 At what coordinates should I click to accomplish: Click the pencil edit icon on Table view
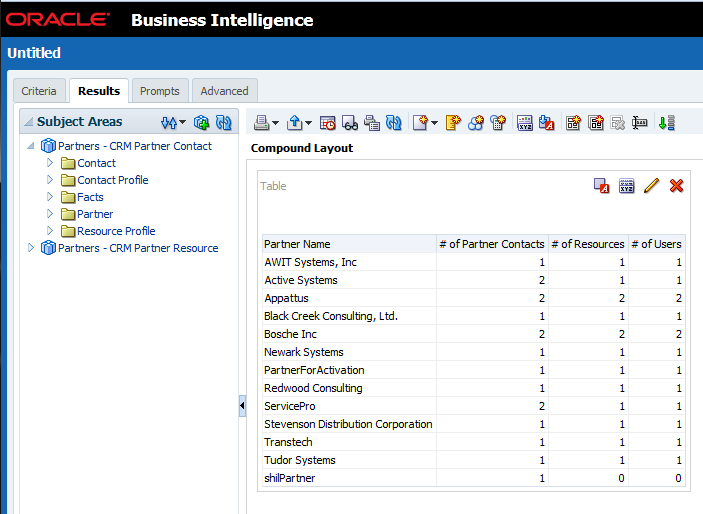point(652,186)
